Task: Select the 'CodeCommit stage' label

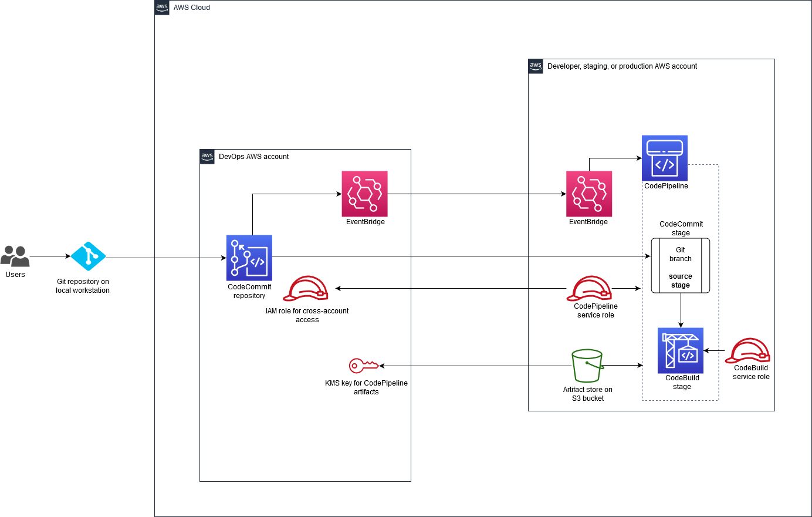Action: [x=681, y=228]
